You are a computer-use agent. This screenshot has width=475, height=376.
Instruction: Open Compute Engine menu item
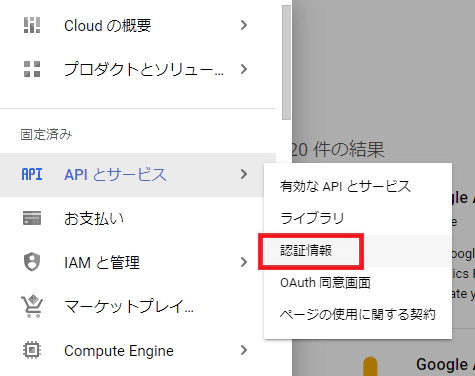coord(138,351)
